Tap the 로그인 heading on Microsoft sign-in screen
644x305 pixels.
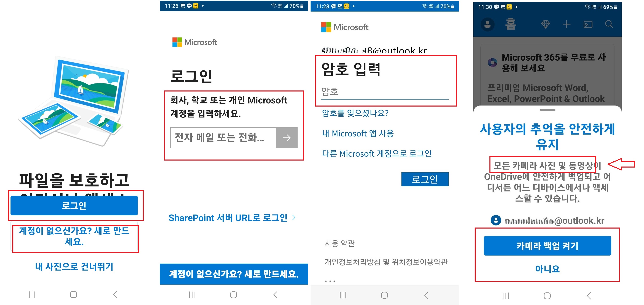tap(191, 76)
